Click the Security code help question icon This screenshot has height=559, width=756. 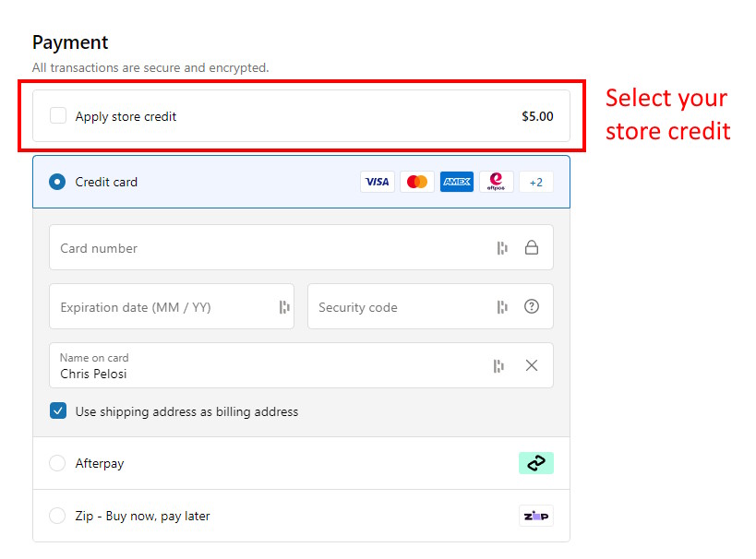point(532,306)
